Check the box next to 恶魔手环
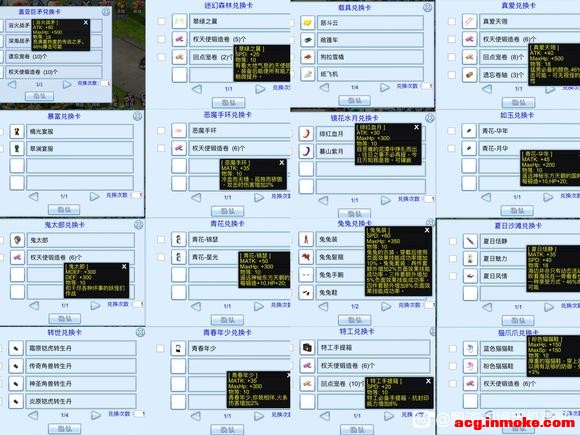The image size is (580, 435). pyautogui.click(x=161, y=131)
